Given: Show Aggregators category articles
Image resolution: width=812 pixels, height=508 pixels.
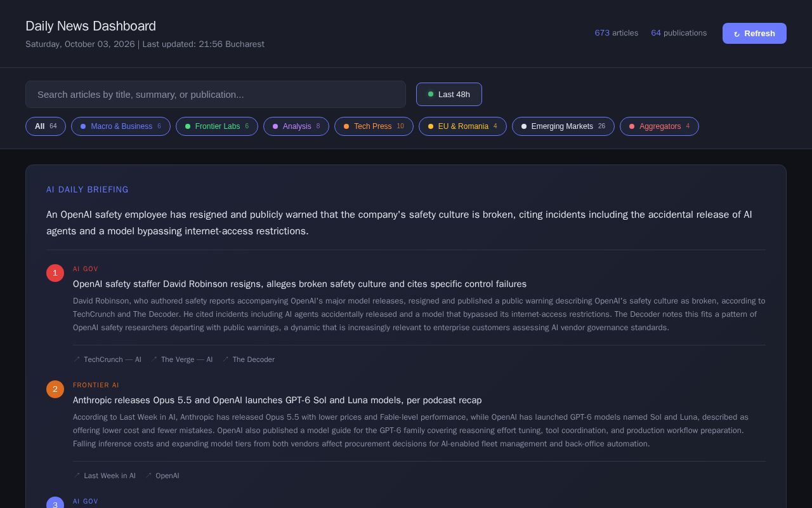Looking at the screenshot, I should click(659, 126).
